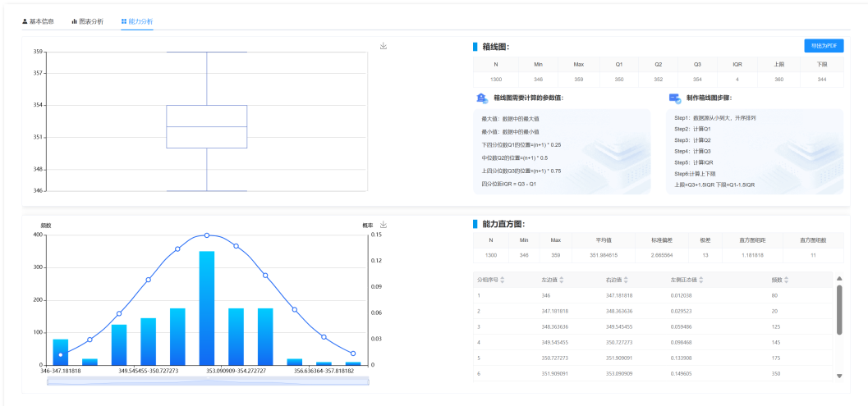Image resolution: width=868 pixels, height=406 pixels.
Task: Export the report with 导出为PDF button
Action: 824,46
